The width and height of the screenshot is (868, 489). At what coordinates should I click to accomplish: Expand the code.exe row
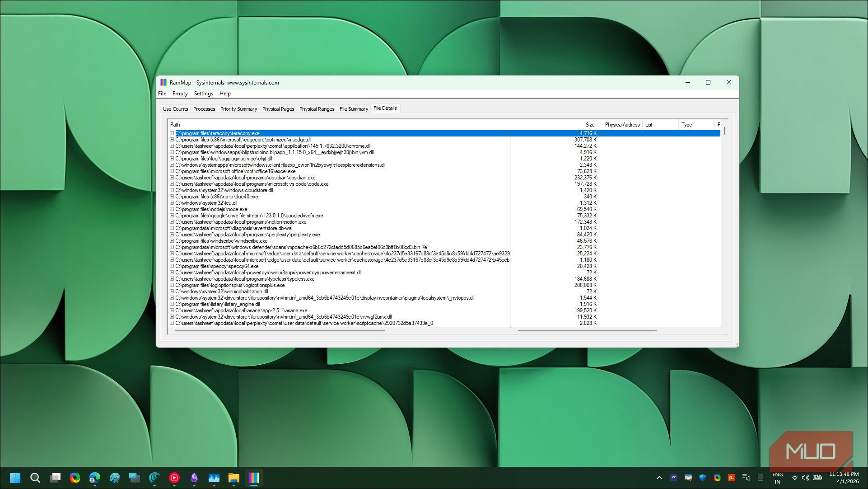[x=172, y=184]
